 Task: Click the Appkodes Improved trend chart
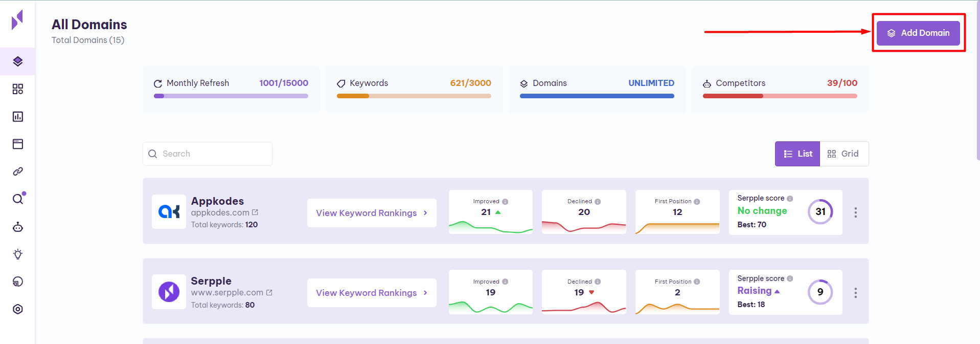(x=491, y=227)
